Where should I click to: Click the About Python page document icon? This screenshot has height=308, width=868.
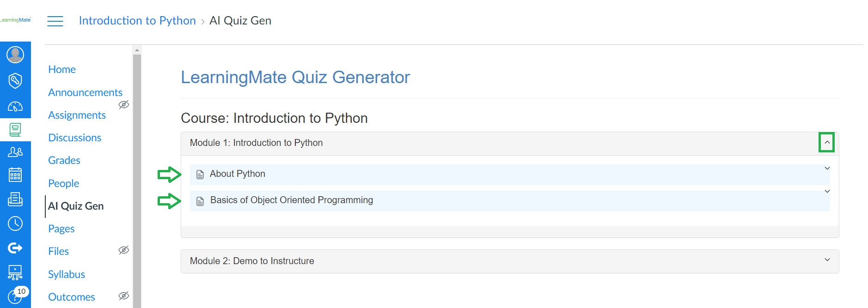point(200,175)
